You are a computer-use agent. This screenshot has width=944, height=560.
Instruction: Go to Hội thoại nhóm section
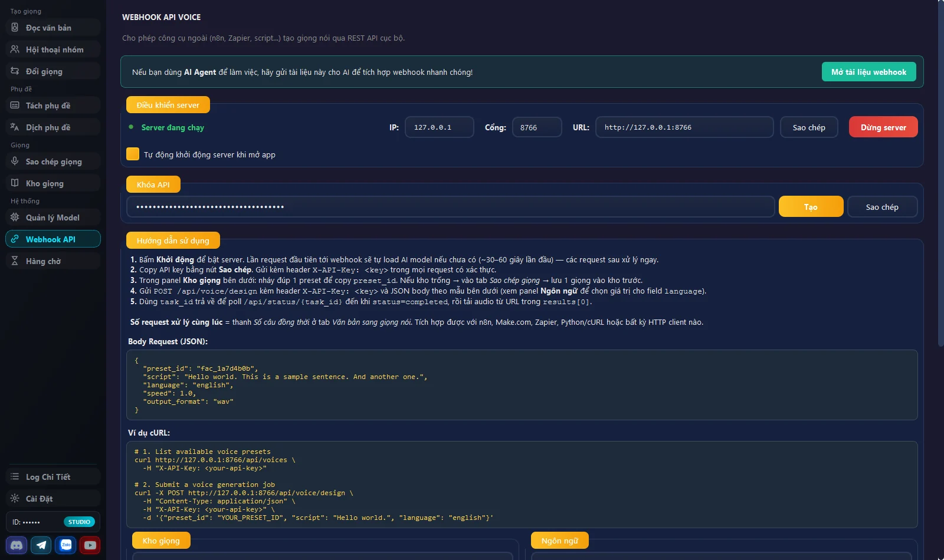pos(53,50)
